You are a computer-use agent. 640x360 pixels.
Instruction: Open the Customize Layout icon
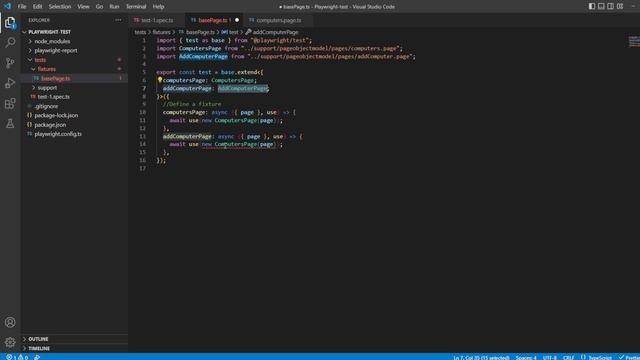coord(620,6)
